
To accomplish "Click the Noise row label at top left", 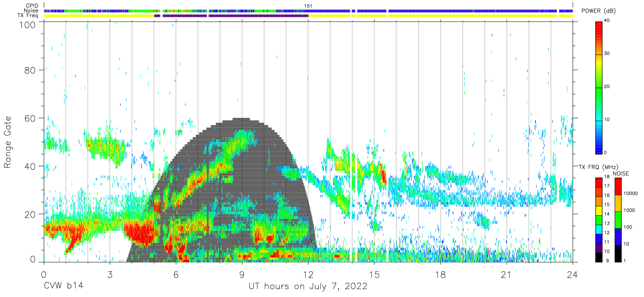I will [x=32, y=10].
